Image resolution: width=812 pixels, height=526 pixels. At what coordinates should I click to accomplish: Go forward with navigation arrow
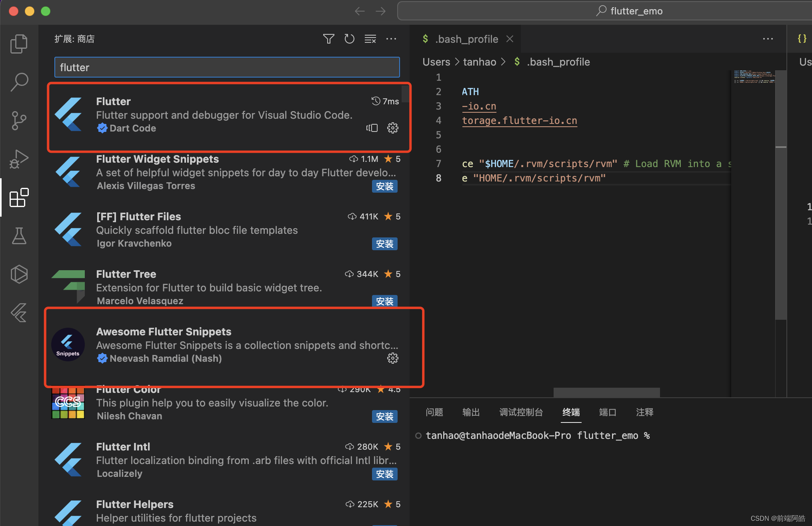381,11
